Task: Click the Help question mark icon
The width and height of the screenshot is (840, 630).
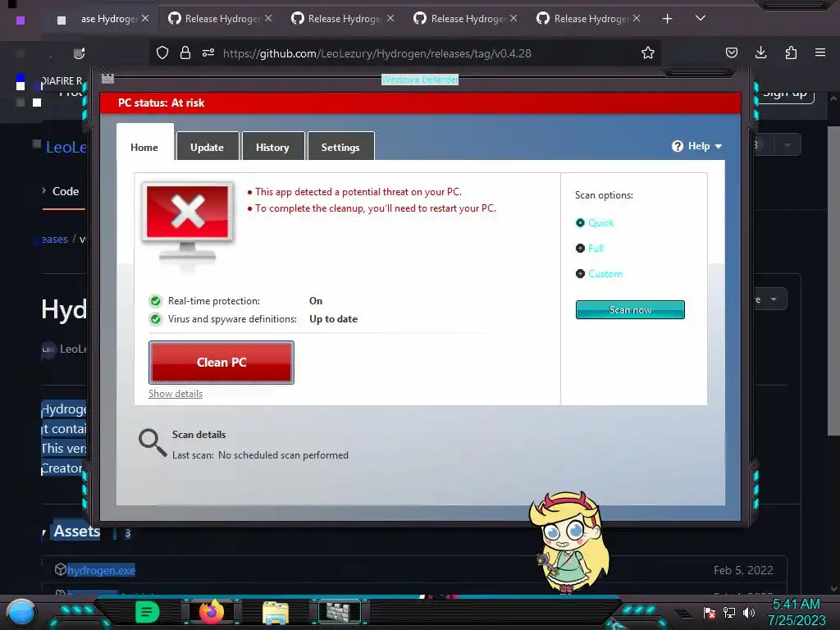Action: tap(678, 146)
